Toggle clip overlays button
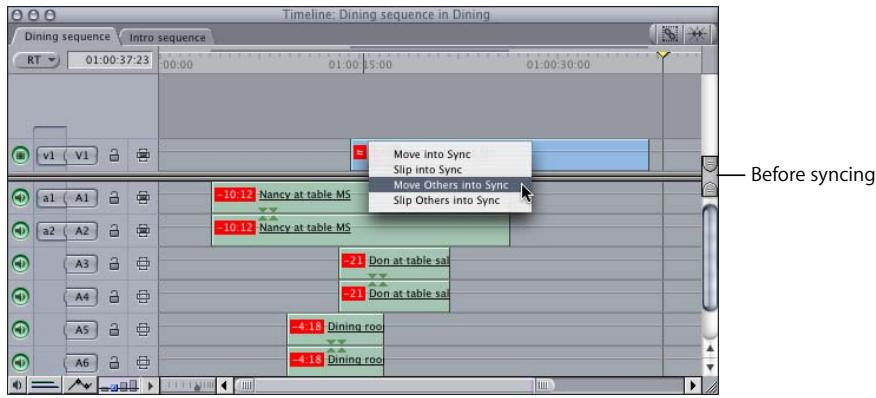The image size is (876, 398). 81,385
